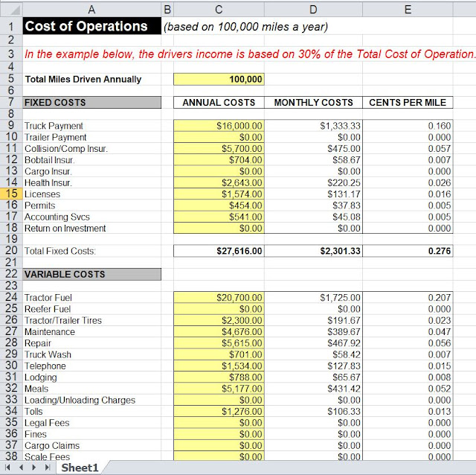This screenshot has height=475, width=476.
Task: Select Bobtail Insur. annual cost $704.00
Action: 219,160
